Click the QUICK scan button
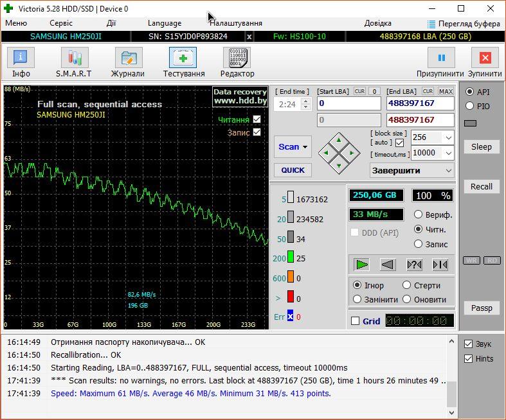This screenshot has width=506, height=420. pyautogui.click(x=293, y=170)
